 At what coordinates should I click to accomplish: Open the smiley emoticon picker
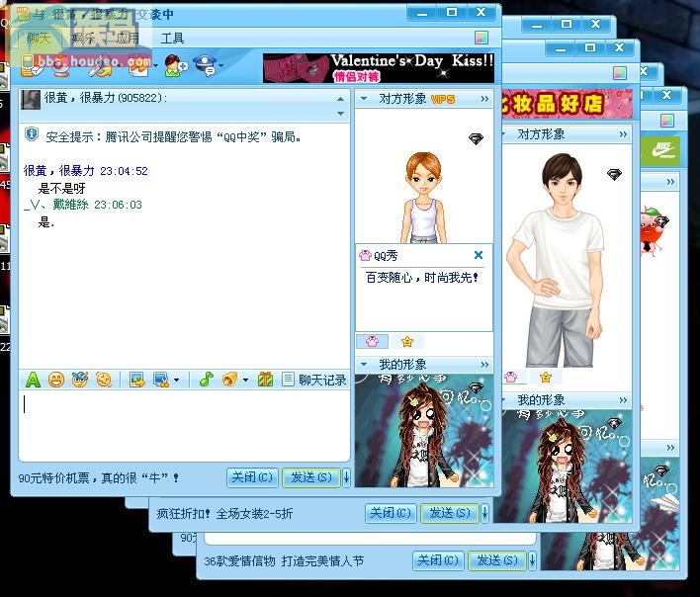pyautogui.click(x=56, y=380)
